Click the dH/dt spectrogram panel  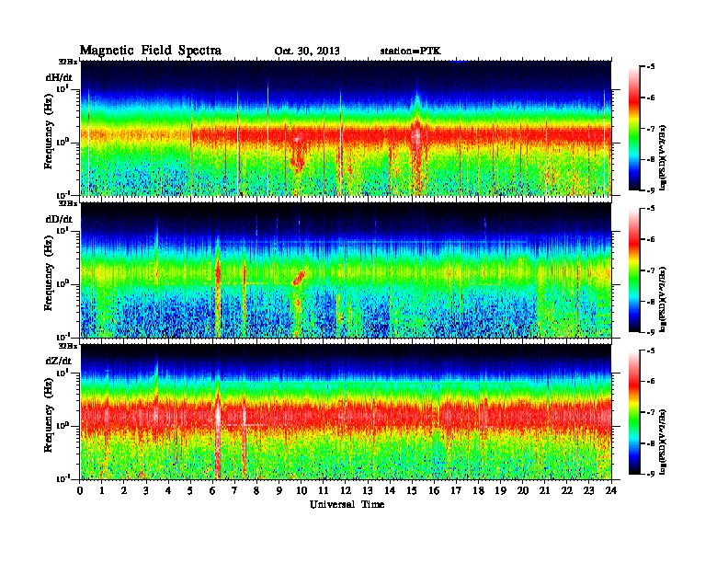click(x=346, y=128)
